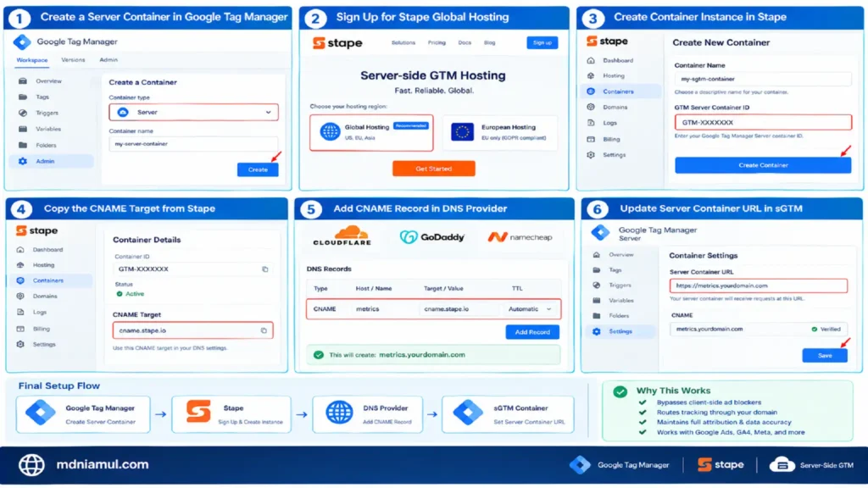Viewport: 868px width, 488px height.
Task: Click the Stape card in Final Setup Flow
Action: point(231,414)
